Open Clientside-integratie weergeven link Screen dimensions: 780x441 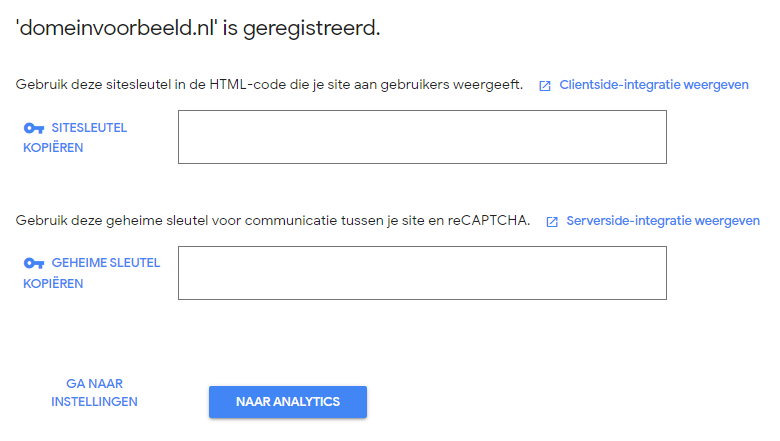[x=654, y=85]
